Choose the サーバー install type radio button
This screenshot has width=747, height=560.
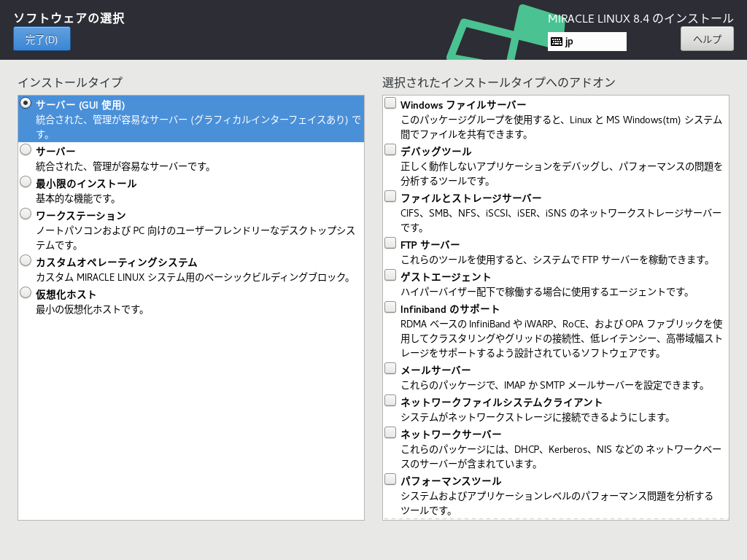26,150
